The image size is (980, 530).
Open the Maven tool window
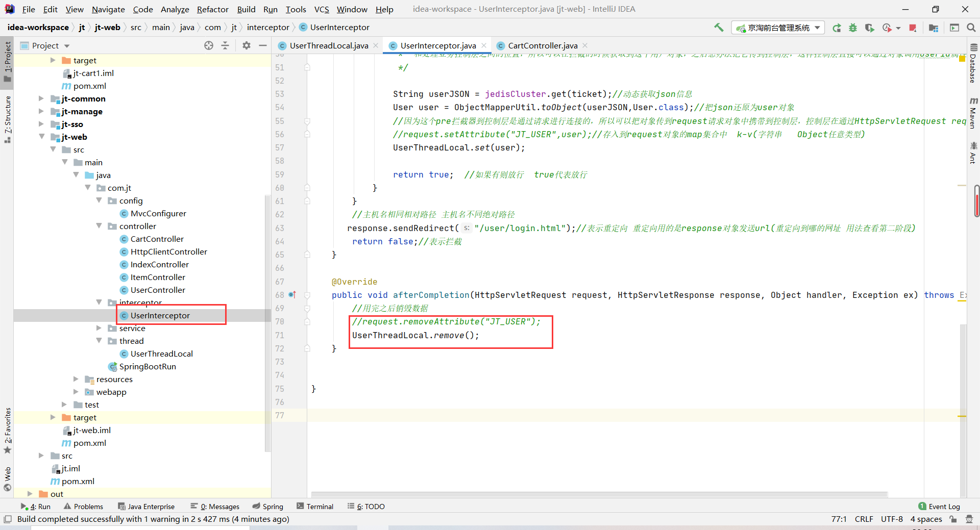pos(973,113)
